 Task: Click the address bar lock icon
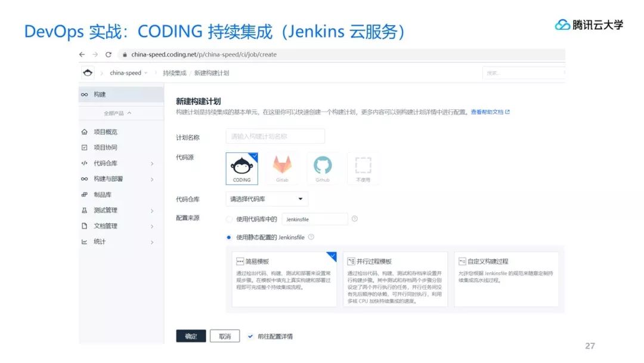(125, 54)
